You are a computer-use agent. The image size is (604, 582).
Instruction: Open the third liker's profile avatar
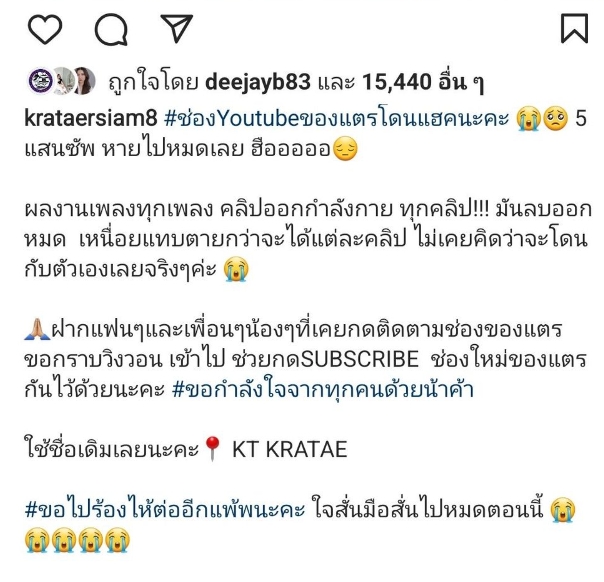[x=84, y=81]
